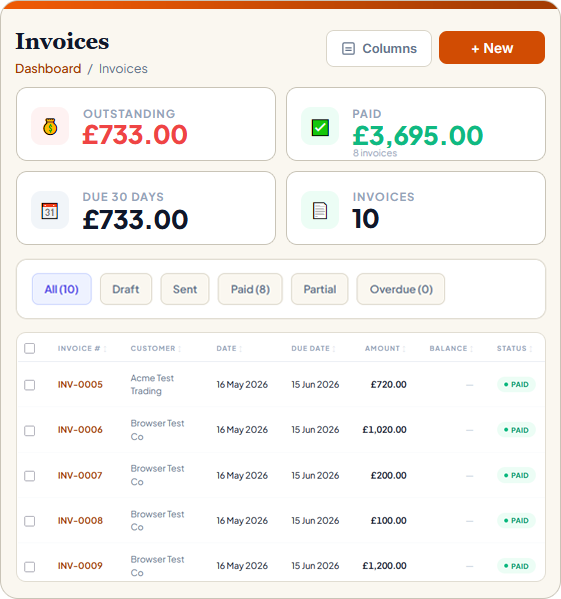Click the calendar icon in Due 30 Days card

tap(50, 210)
